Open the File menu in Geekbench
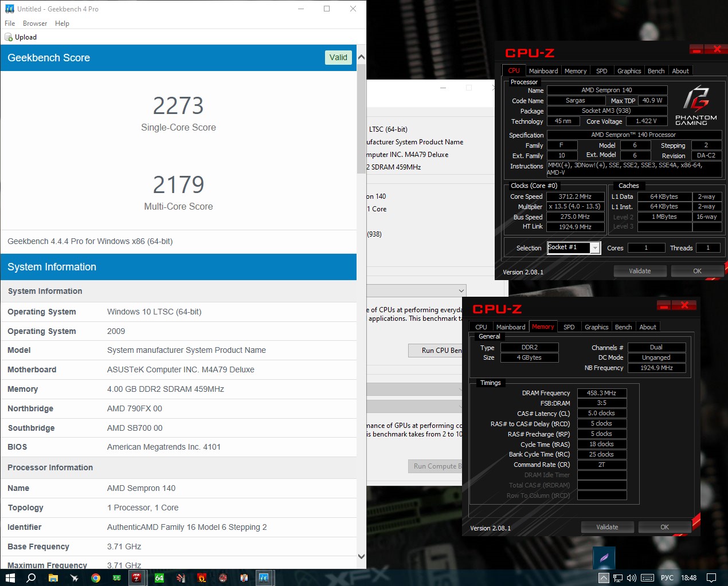Viewport: 728px width, 586px height. 10,23
